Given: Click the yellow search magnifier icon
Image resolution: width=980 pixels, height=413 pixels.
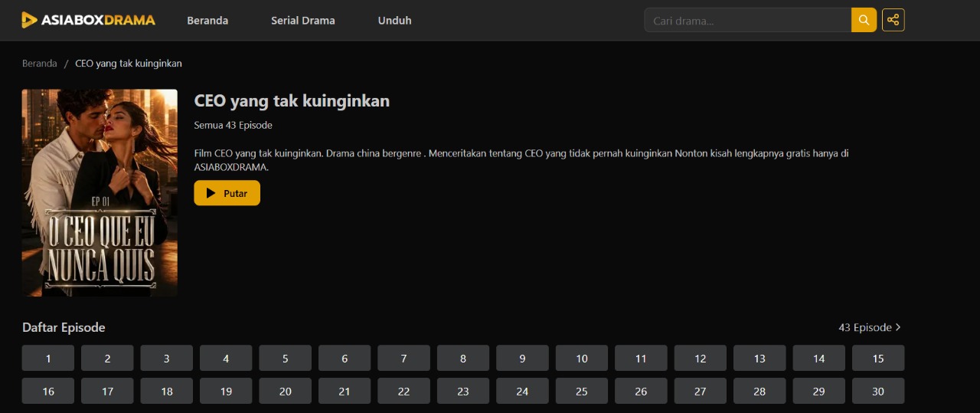Looking at the screenshot, I should [x=864, y=20].
